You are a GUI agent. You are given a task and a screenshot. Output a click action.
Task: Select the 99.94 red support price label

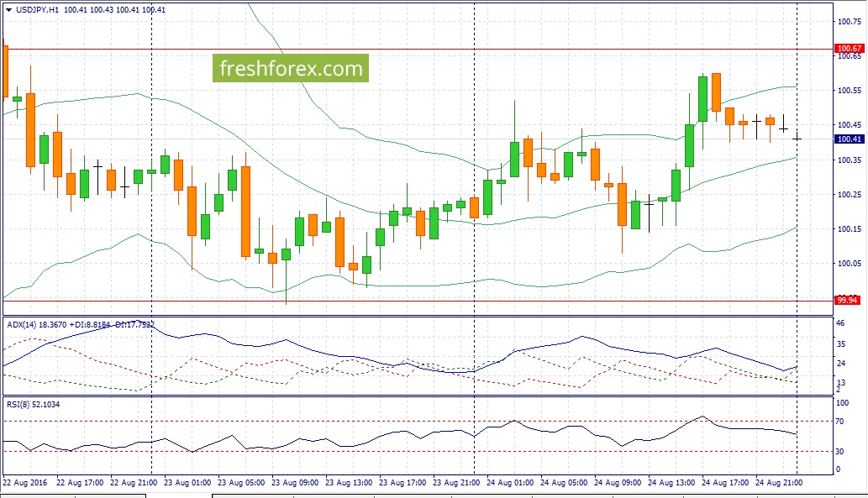(x=846, y=301)
